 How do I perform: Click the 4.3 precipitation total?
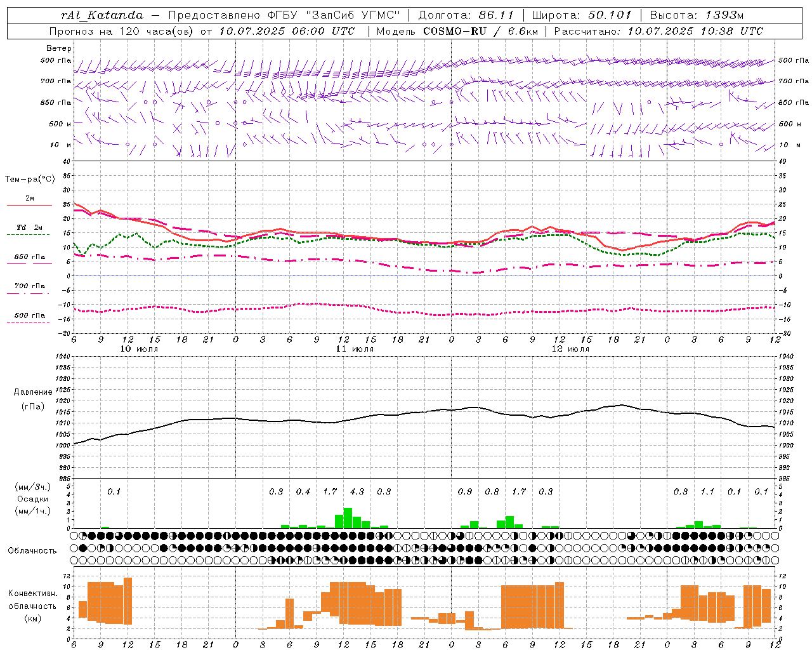(357, 492)
